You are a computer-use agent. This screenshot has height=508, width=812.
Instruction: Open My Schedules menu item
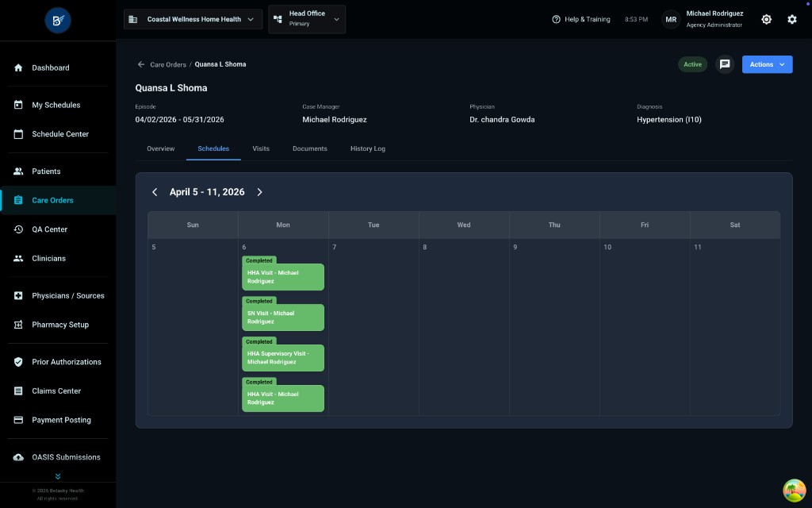click(x=58, y=106)
